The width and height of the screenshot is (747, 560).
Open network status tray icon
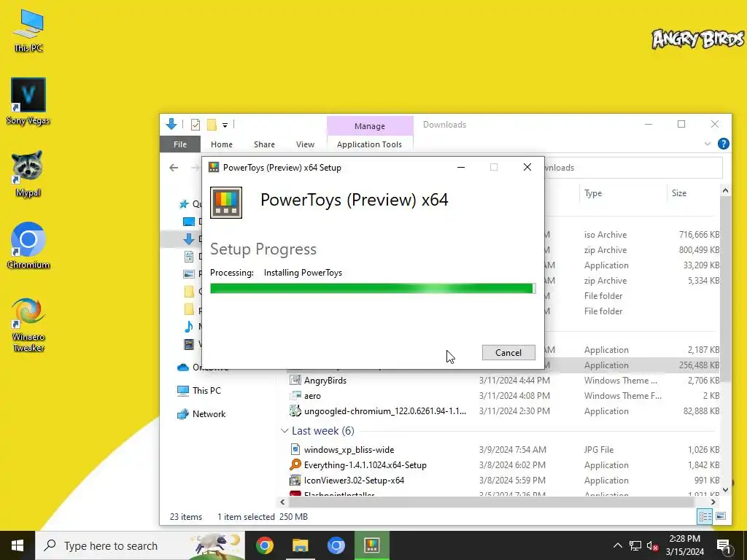pyautogui.click(x=635, y=545)
